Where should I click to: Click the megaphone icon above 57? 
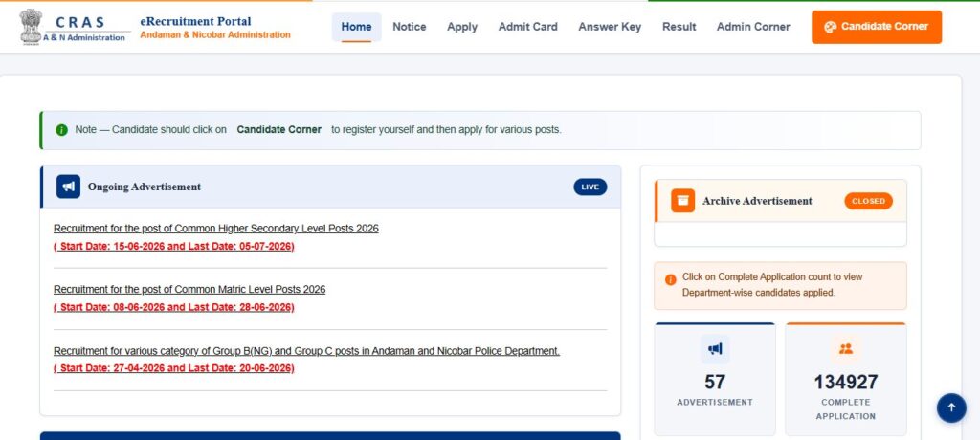(714, 349)
